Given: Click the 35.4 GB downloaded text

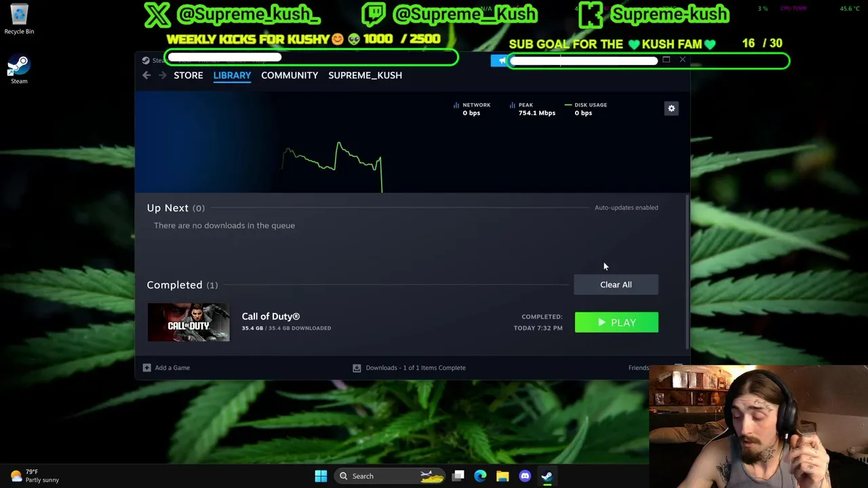Looking at the screenshot, I should pyautogui.click(x=286, y=328).
